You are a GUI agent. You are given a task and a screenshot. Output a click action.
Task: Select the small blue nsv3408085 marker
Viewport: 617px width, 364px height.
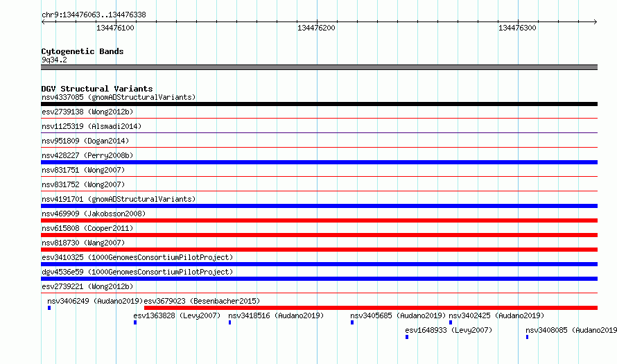[x=528, y=337]
